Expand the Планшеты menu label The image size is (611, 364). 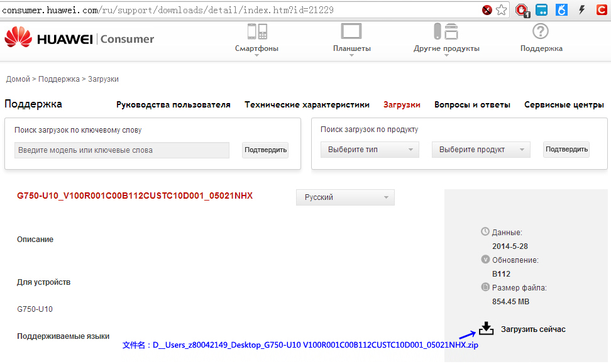352,48
